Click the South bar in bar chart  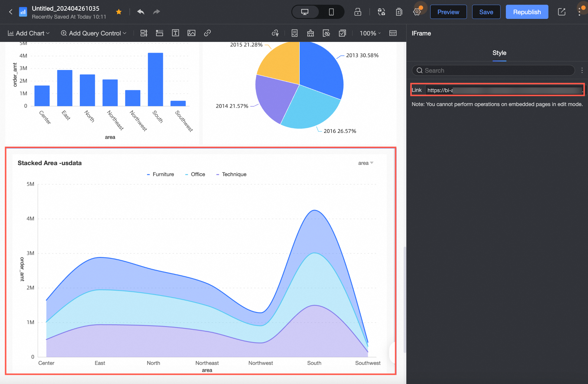(x=155, y=79)
